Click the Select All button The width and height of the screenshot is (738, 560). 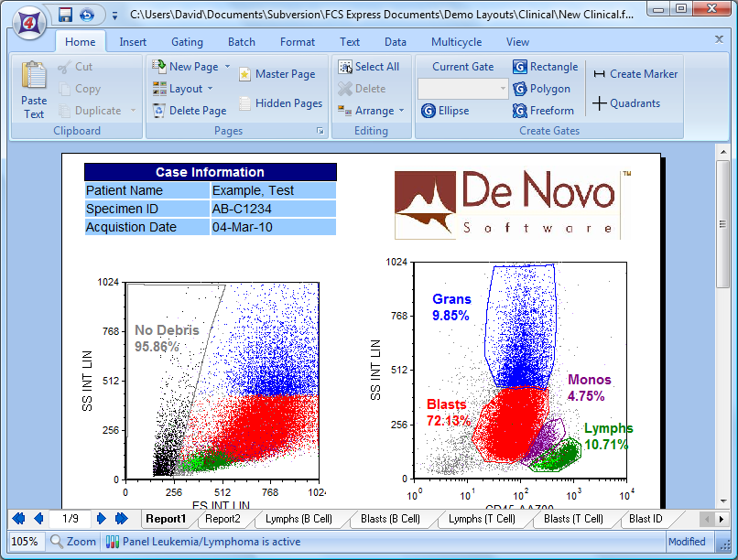point(368,67)
